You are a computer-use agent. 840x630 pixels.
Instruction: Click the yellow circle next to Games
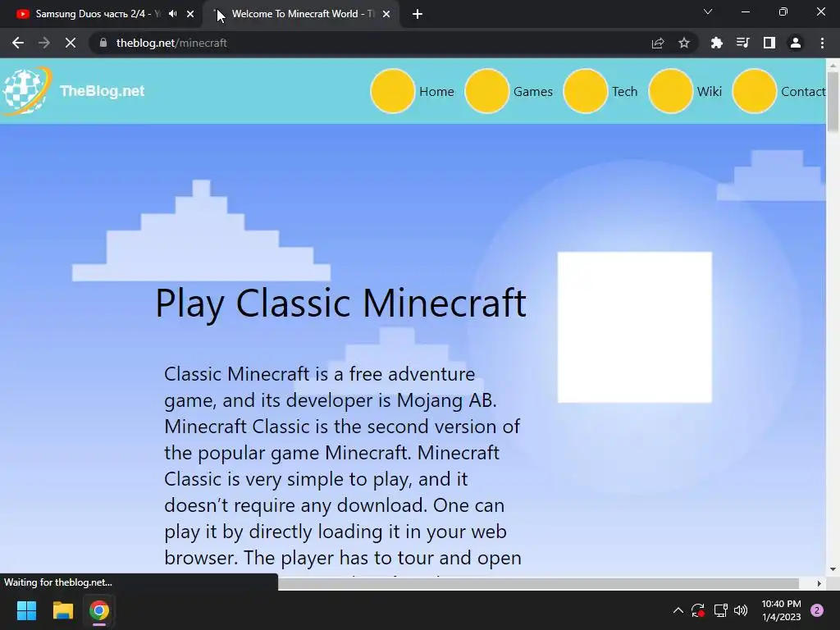487,91
